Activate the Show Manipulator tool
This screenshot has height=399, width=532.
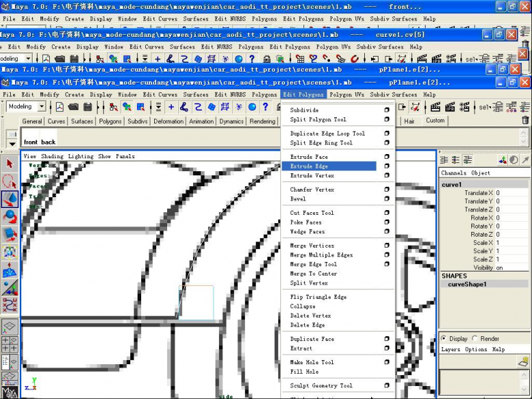tap(10, 287)
